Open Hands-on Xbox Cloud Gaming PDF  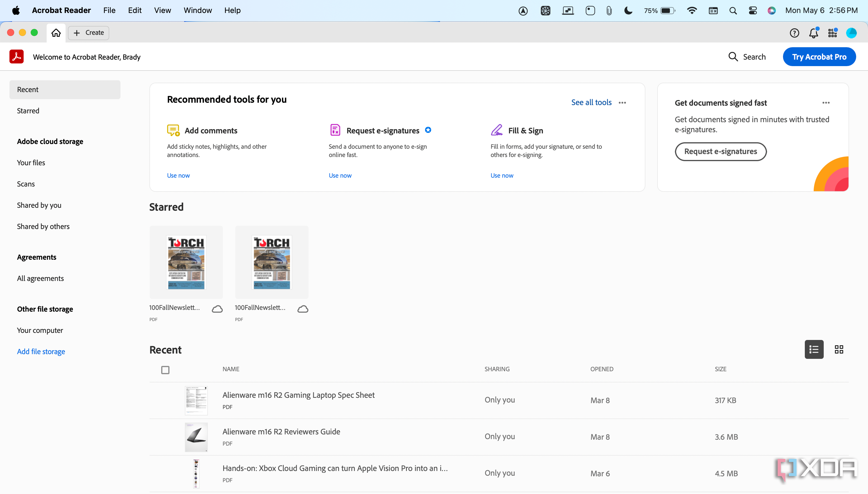click(335, 468)
